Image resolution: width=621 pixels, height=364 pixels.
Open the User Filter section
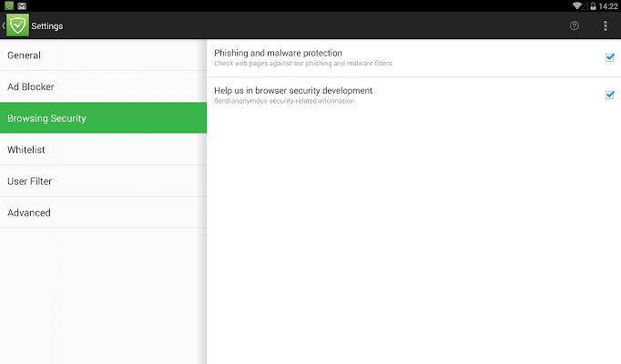[103, 181]
